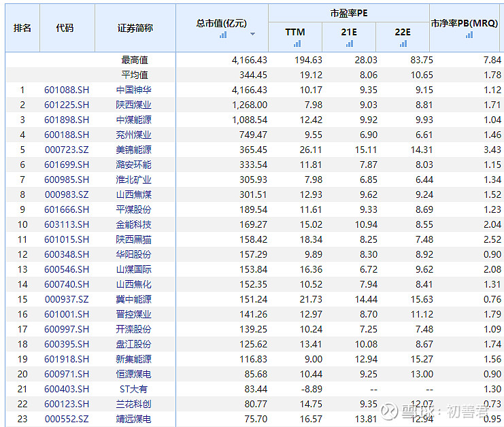Open stock link 陕西黑猫
Image resolution: width=504 pixels, height=427 pixels.
134,240
